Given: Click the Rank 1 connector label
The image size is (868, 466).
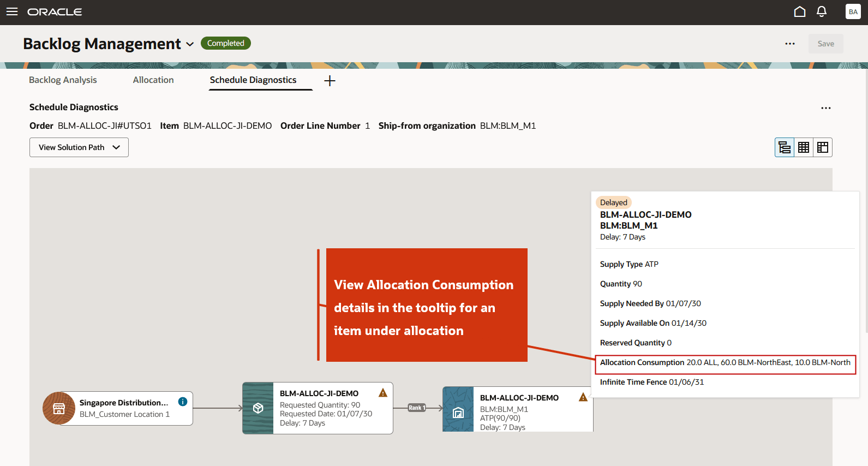Looking at the screenshot, I should (x=417, y=408).
